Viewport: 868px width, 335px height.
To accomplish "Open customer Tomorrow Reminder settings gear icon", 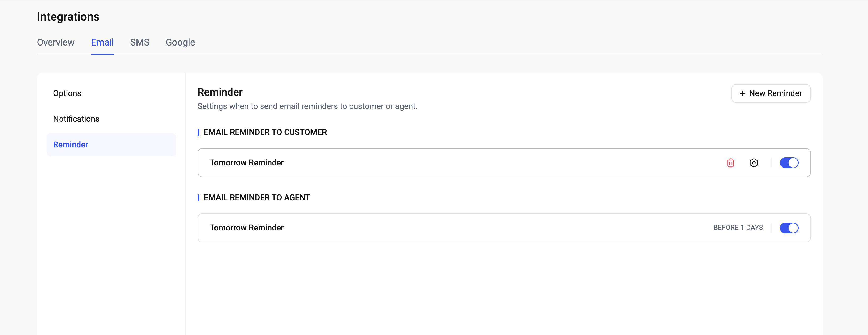I will [x=753, y=163].
